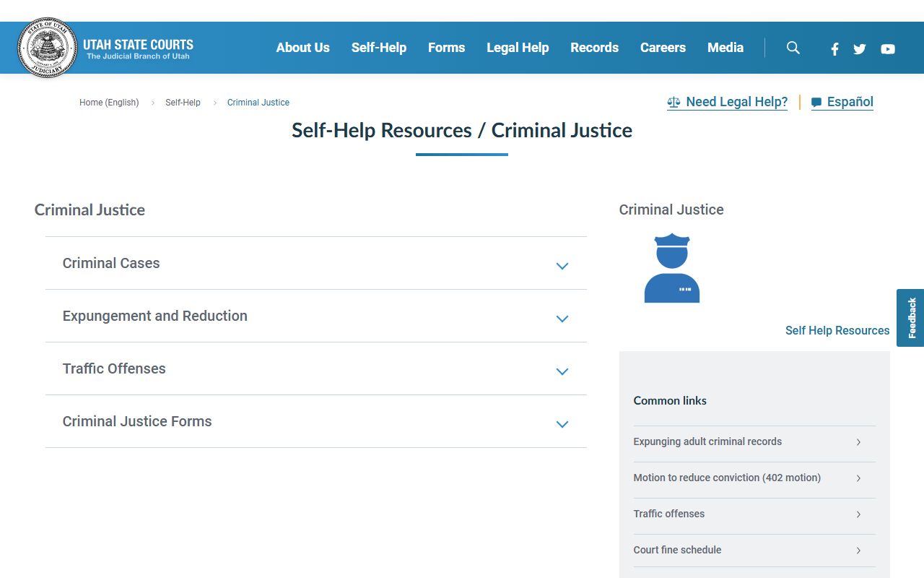The height and width of the screenshot is (578, 924).
Task: Open the Court fine schedule link
Action: (x=677, y=550)
